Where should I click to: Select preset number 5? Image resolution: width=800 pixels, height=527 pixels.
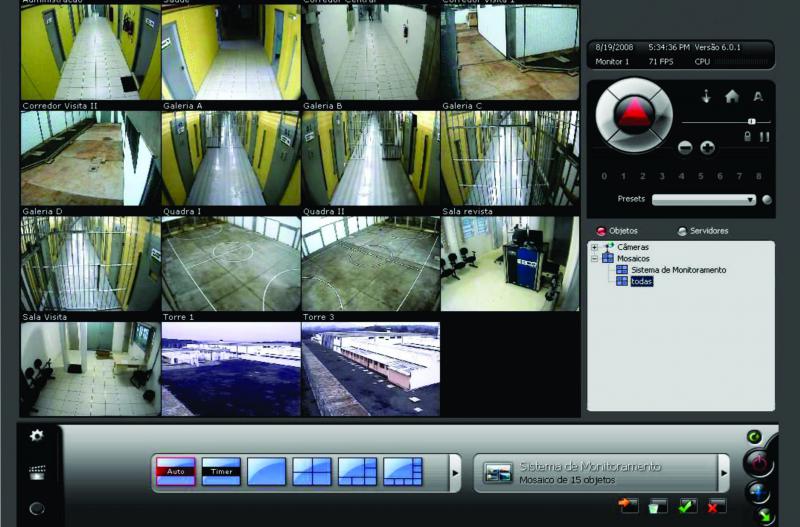pos(701,176)
